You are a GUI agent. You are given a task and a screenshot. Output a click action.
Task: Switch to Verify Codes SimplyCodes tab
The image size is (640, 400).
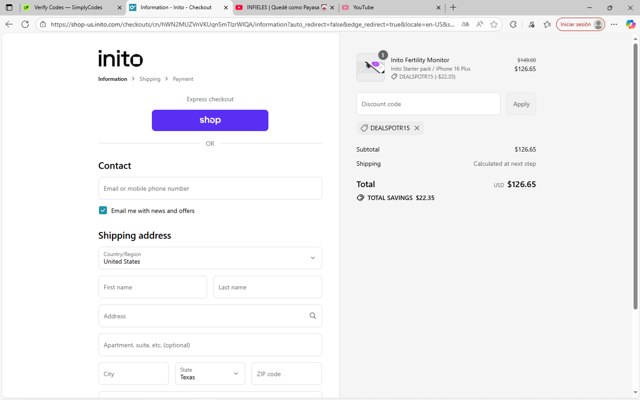pos(69,7)
